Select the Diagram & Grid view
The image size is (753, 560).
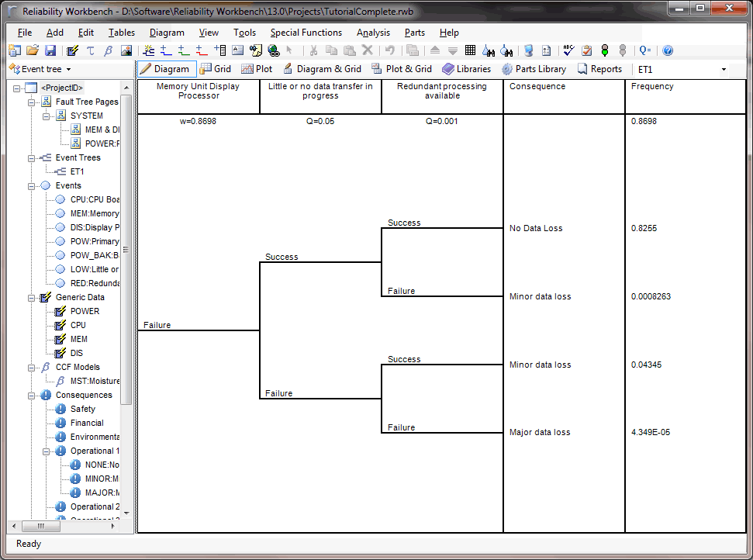[322, 69]
